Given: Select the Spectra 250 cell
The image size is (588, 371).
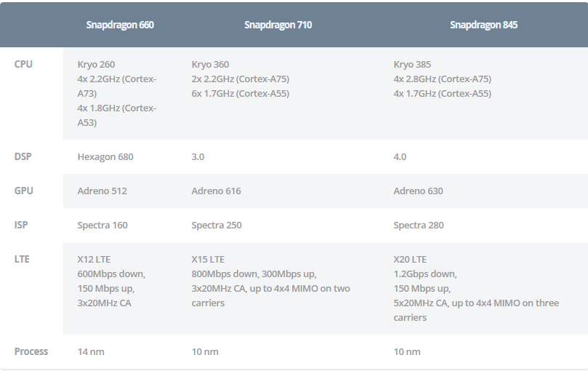Looking at the screenshot, I should click(x=217, y=226).
